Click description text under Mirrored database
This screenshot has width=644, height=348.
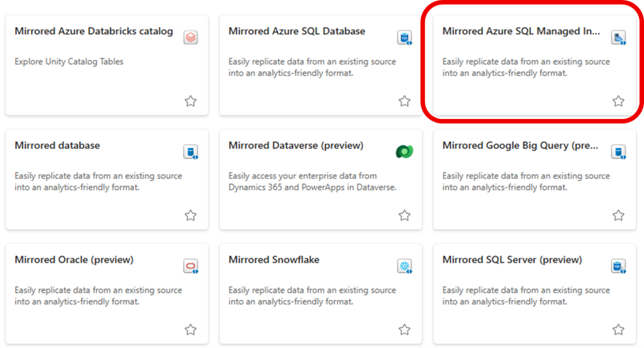tap(98, 182)
